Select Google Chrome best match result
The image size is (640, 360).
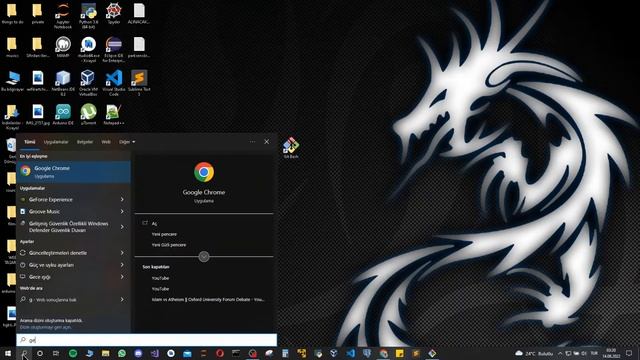tap(73, 172)
